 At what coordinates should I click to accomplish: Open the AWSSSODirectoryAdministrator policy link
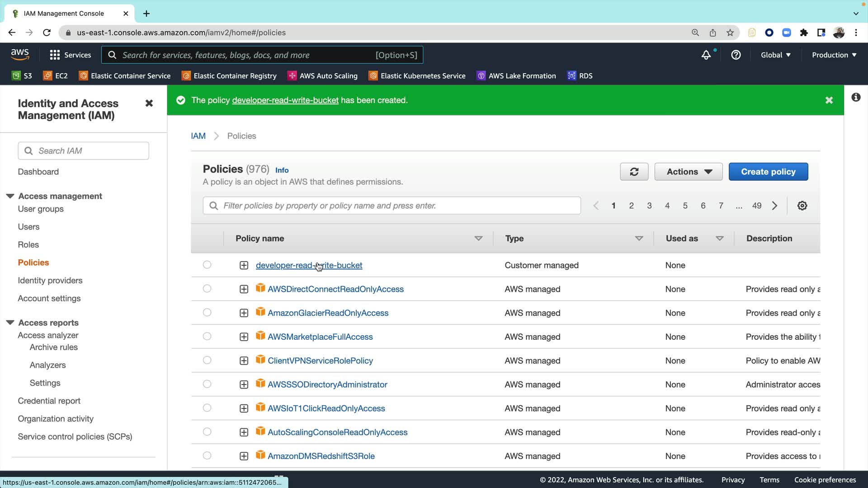[327, 385]
